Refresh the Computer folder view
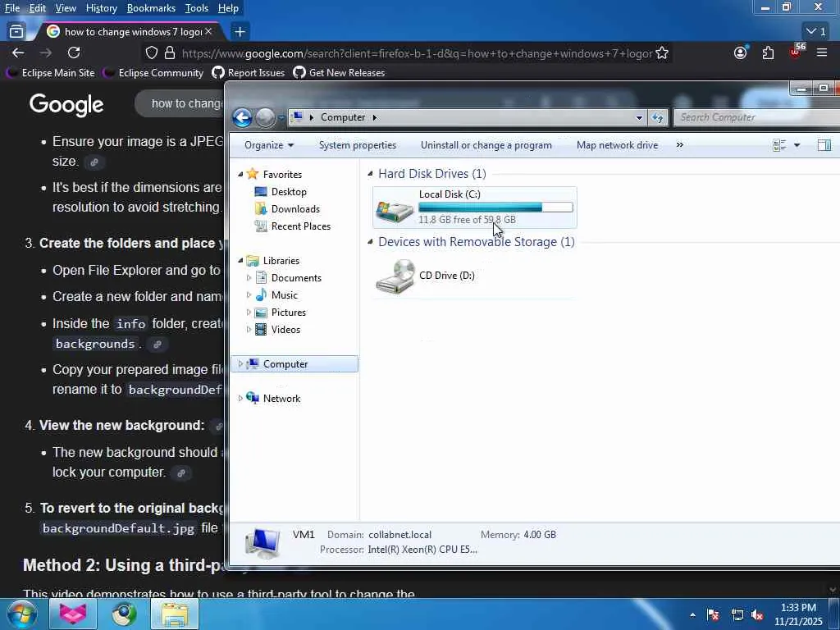Viewport: 840px width, 630px height. pyautogui.click(x=657, y=117)
